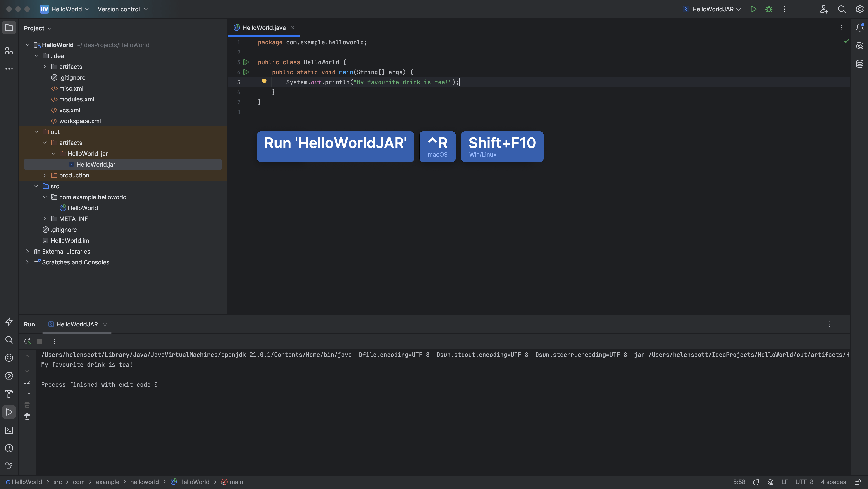Collapse the out folder in project tree
The height and width of the screenshot is (489, 868).
36,132
